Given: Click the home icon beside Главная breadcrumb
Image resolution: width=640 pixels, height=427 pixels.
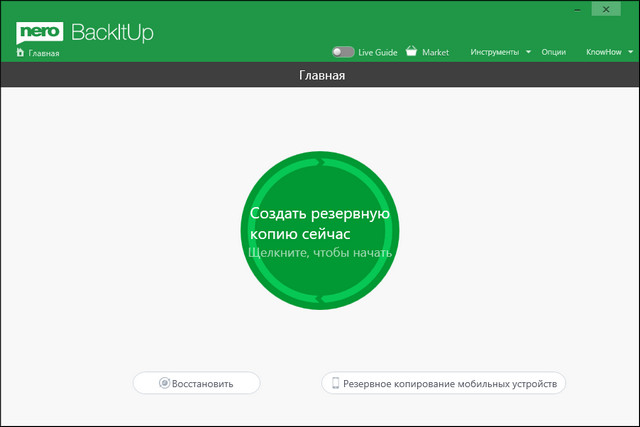Looking at the screenshot, I should pyautogui.click(x=19, y=52).
